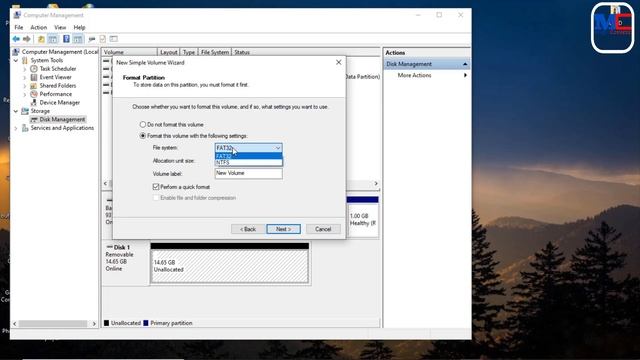
Task: Click the wizard Cancel button
Action: pyautogui.click(x=323, y=229)
